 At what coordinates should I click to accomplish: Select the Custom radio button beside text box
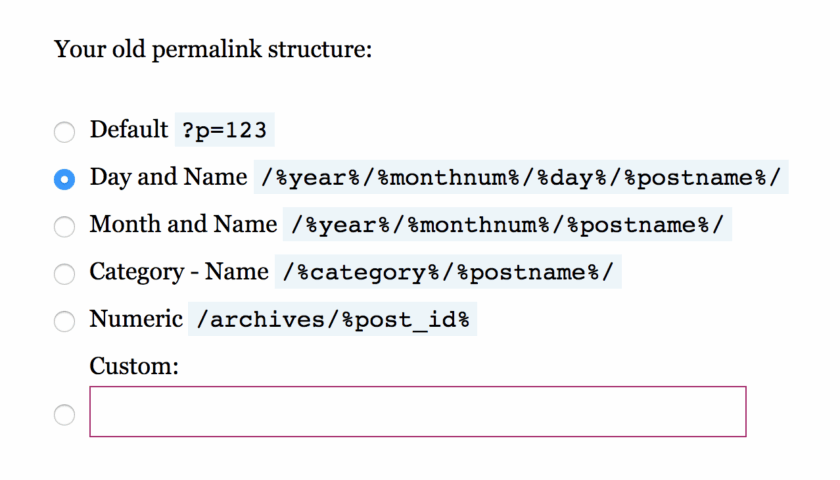(x=64, y=414)
